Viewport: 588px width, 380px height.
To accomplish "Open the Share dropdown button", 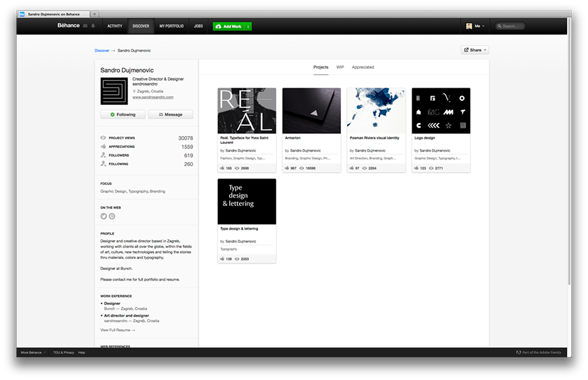I will [475, 50].
